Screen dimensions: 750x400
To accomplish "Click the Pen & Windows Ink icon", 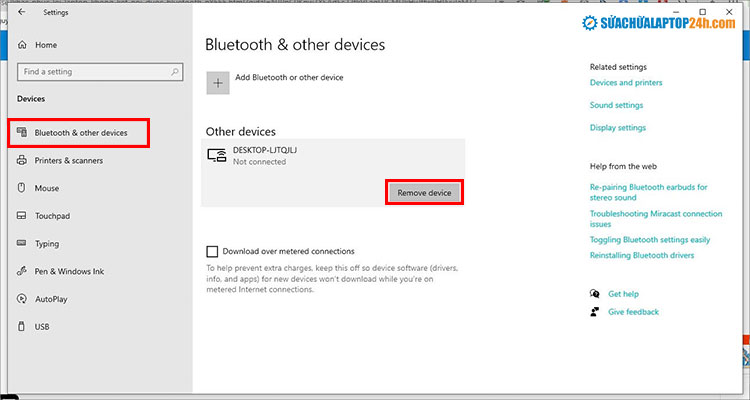I will pos(22,271).
